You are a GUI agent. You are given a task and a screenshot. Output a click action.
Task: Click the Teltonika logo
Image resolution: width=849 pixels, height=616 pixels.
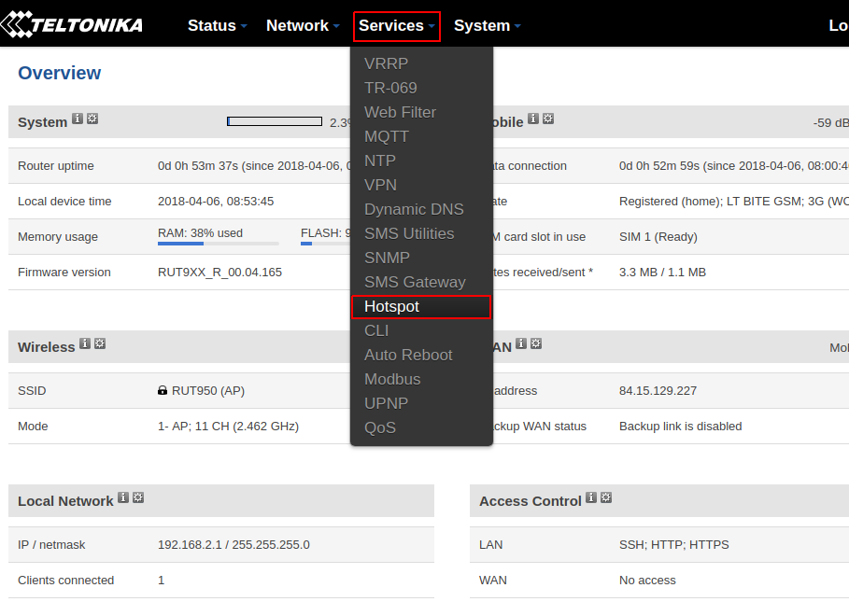73,25
